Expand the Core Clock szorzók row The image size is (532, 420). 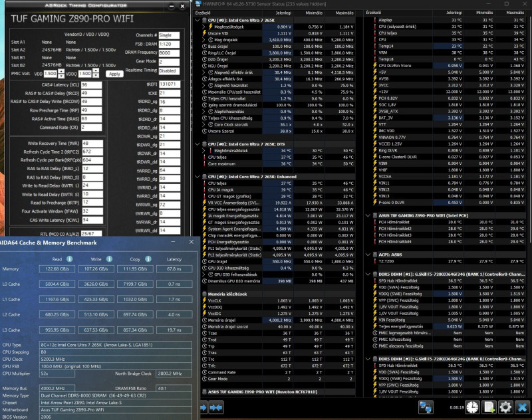(203, 124)
